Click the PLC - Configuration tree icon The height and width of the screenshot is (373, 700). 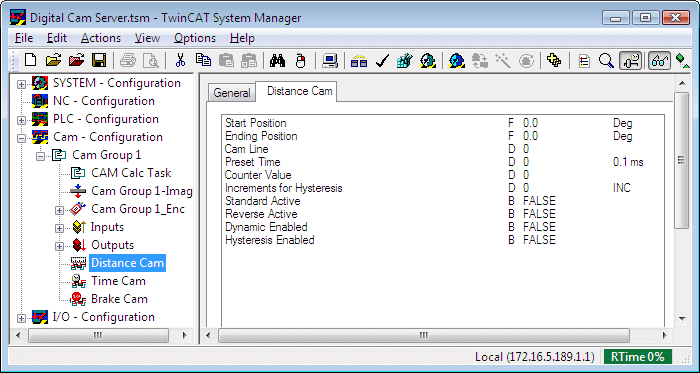pyautogui.click(x=40, y=119)
